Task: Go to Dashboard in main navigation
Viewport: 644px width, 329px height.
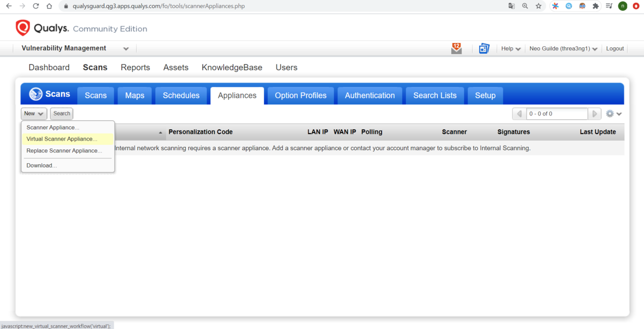Action: 49,68
